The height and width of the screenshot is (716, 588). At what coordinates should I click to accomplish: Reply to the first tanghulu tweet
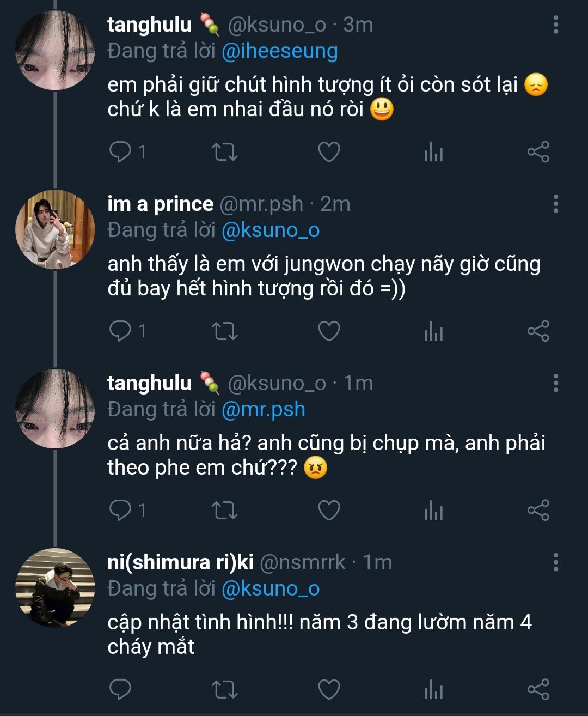click(120, 151)
